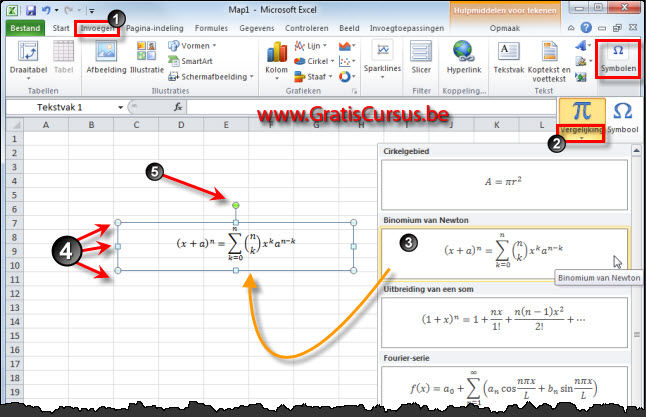646x417 pixels.
Task: Insert a Staaf (bar) chart
Action: tap(313, 77)
